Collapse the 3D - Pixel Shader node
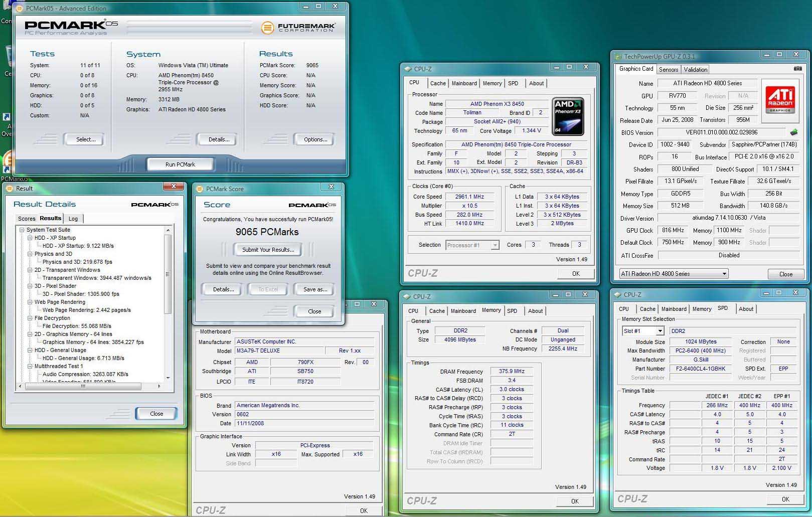812x517 pixels. 30,286
